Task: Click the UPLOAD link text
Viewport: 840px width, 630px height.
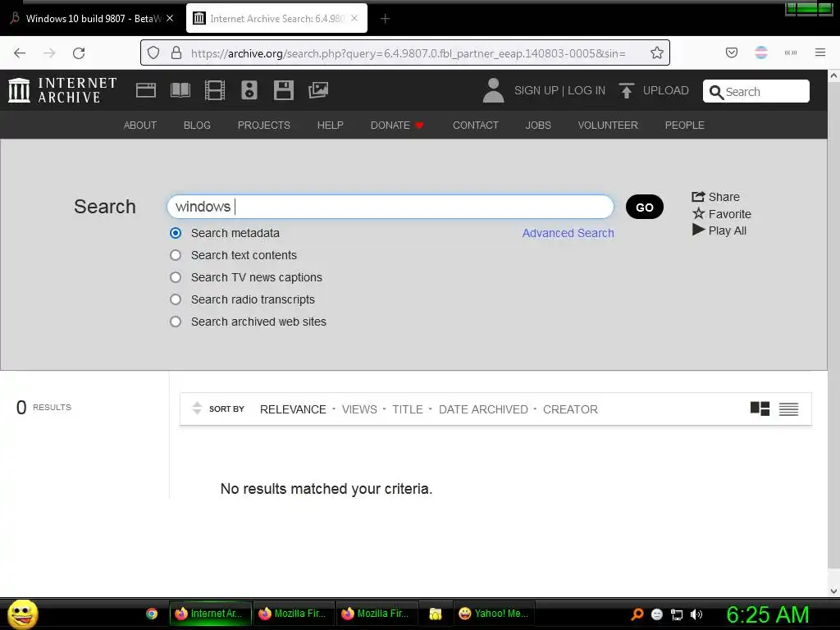Action: (x=666, y=90)
